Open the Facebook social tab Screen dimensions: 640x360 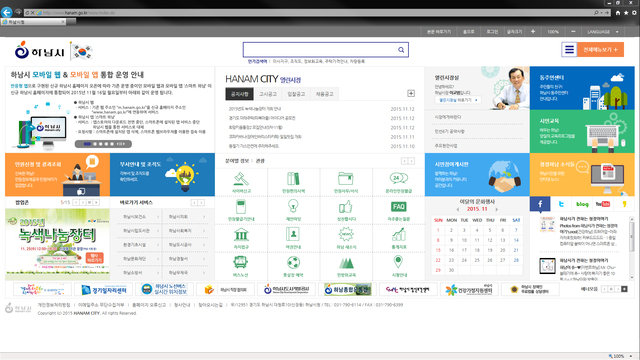pyautogui.click(x=540, y=204)
